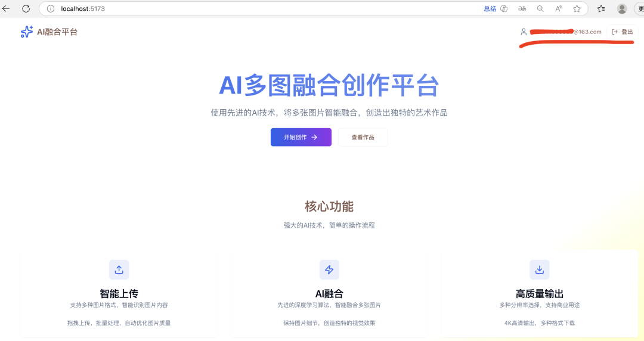Click the AI融合平台 sparkle logo icon

point(27,32)
